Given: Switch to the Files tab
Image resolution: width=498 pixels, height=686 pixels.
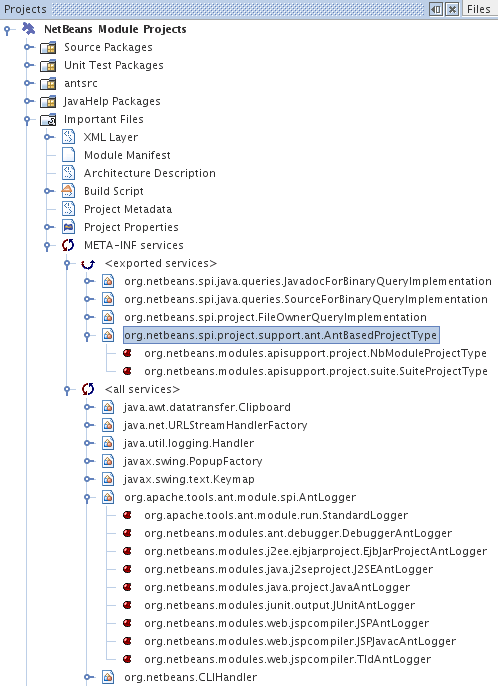Looking at the screenshot, I should 478,9.
